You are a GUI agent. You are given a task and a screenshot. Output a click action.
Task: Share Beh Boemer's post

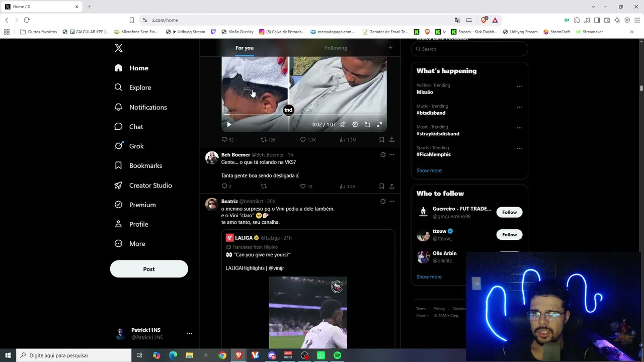coord(392,186)
